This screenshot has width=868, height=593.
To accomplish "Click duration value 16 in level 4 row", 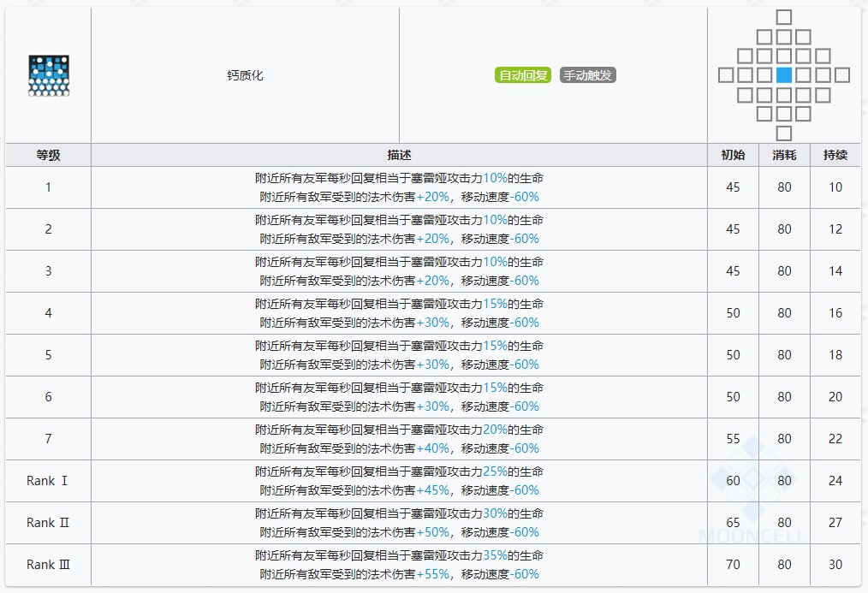I will [835, 314].
